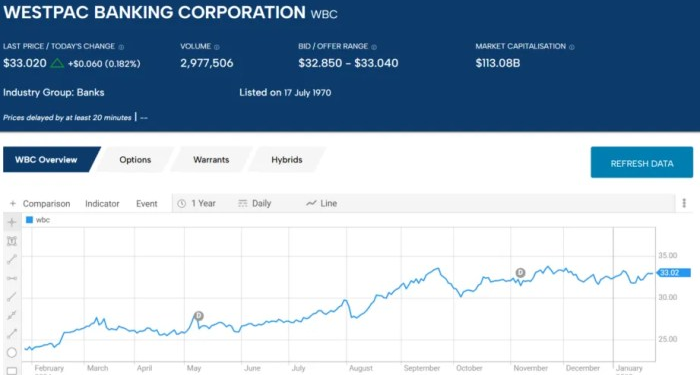Open the Comparison menu
This screenshot has height=375, width=700.
pos(46,204)
